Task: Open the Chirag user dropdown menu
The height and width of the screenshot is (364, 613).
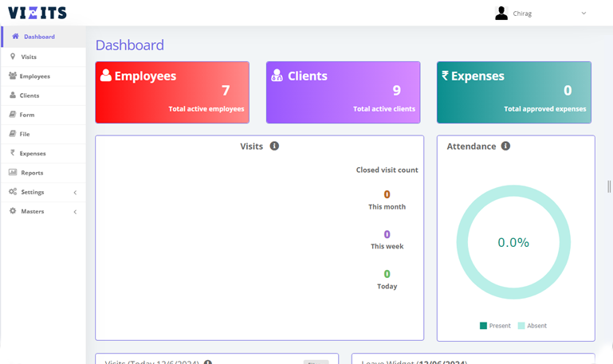Action: tap(583, 14)
